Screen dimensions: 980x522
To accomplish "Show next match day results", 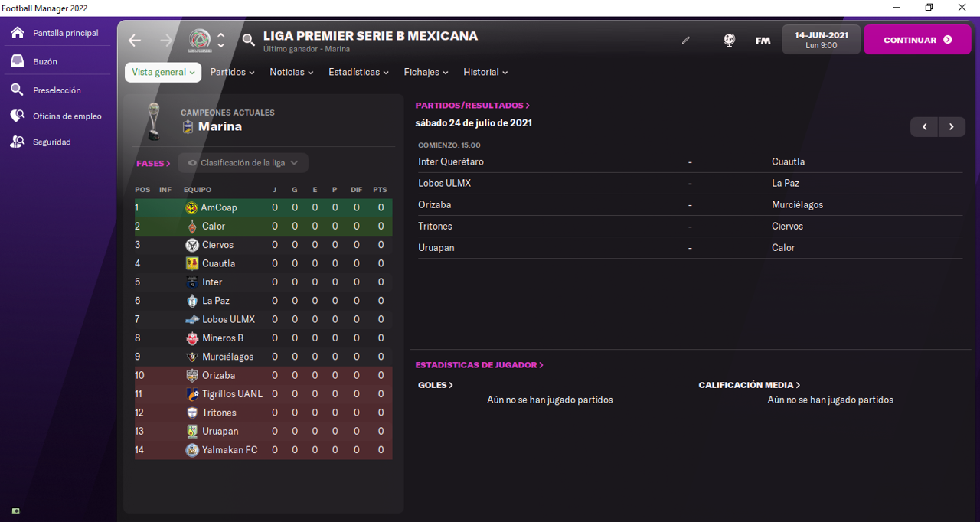I will click(x=952, y=127).
